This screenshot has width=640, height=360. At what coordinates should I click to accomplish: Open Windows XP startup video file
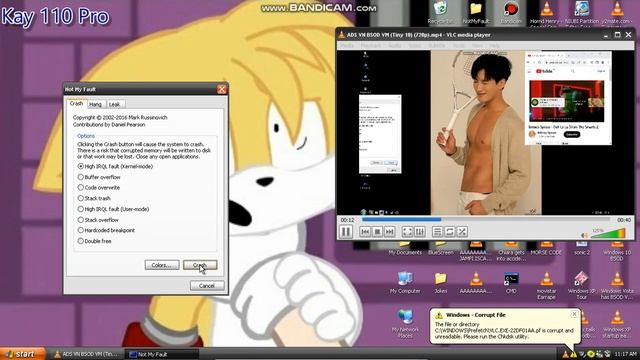[617, 324]
